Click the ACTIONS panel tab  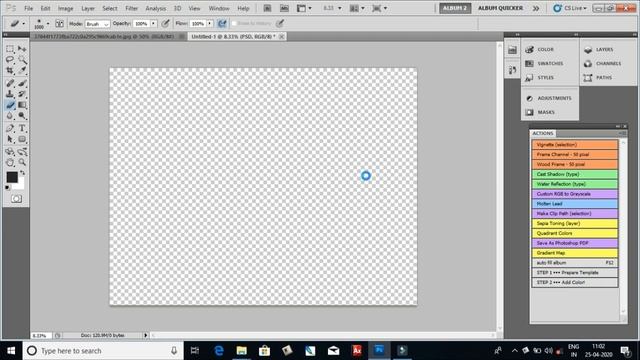pos(542,133)
